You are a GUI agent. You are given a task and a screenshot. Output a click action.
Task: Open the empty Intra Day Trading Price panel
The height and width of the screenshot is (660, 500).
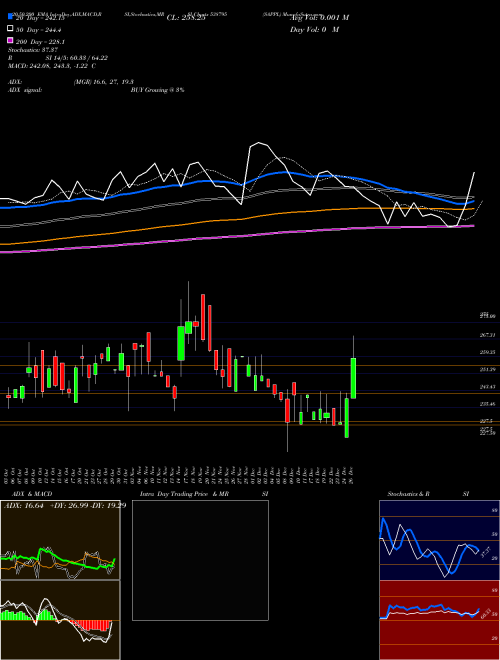point(200,560)
